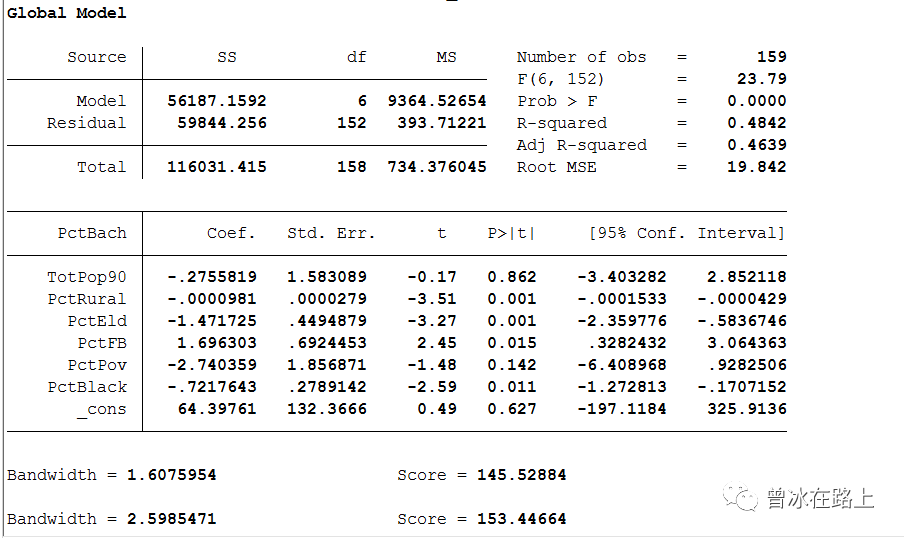
Task: Click the Total SS value 116031.415
Action: pos(217,167)
